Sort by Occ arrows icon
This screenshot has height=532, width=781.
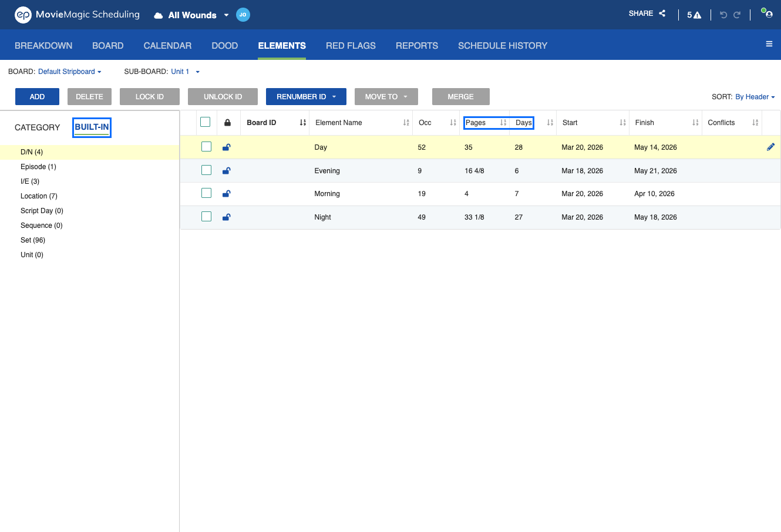click(x=453, y=123)
